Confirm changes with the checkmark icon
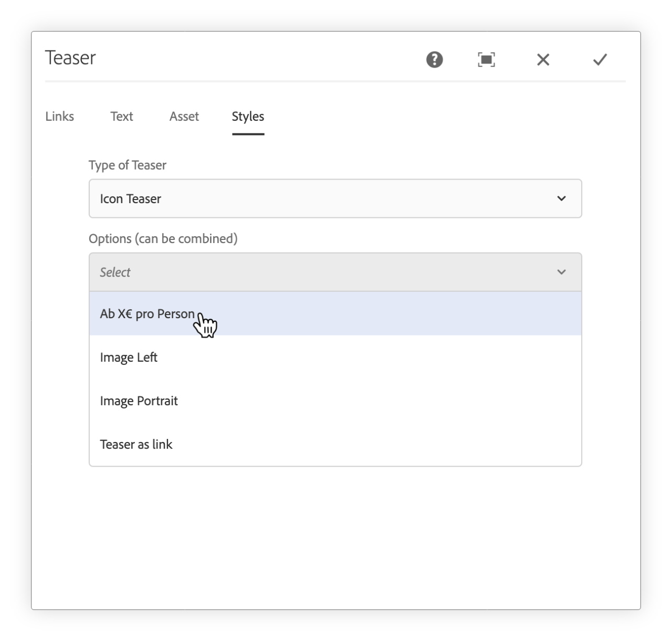Screen dimensions: 672x641 600,60
